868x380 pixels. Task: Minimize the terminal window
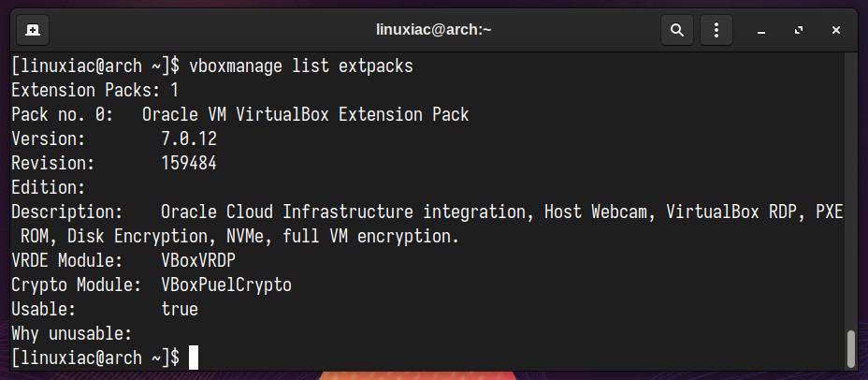tap(761, 31)
